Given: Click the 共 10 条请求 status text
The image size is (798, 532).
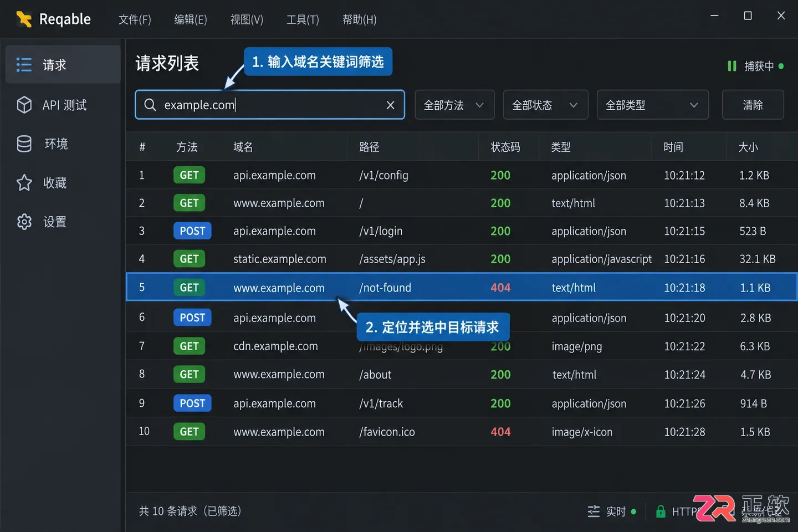Looking at the screenshot, I should (x=190, y=511).
